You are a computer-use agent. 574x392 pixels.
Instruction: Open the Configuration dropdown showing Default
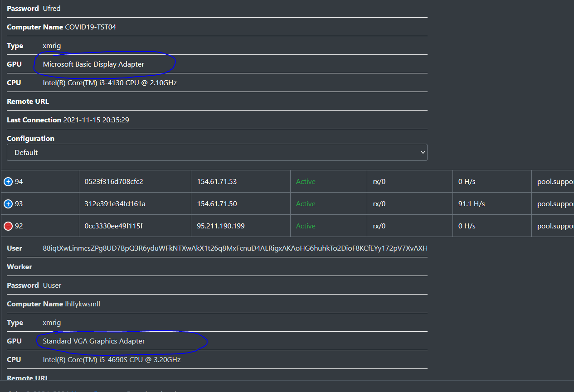[217, 152]
